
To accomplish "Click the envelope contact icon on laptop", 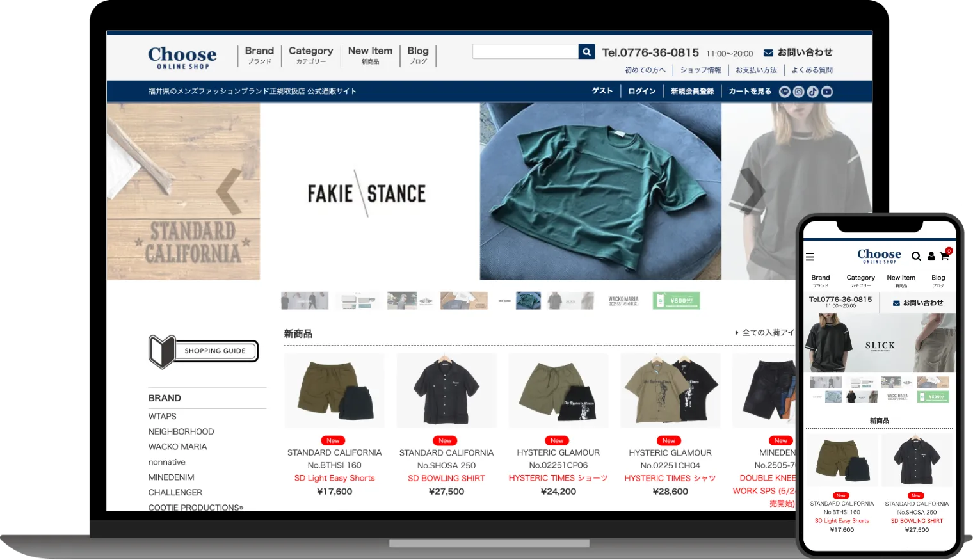I will pyautogui.click(x=768, y=52).
